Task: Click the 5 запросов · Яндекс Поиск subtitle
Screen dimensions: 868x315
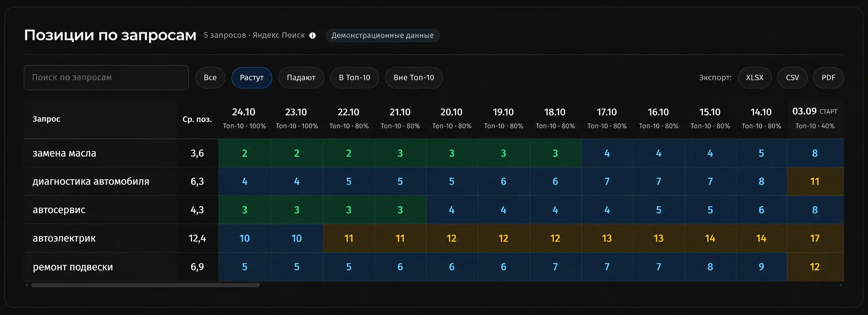Action: [254, 35]
